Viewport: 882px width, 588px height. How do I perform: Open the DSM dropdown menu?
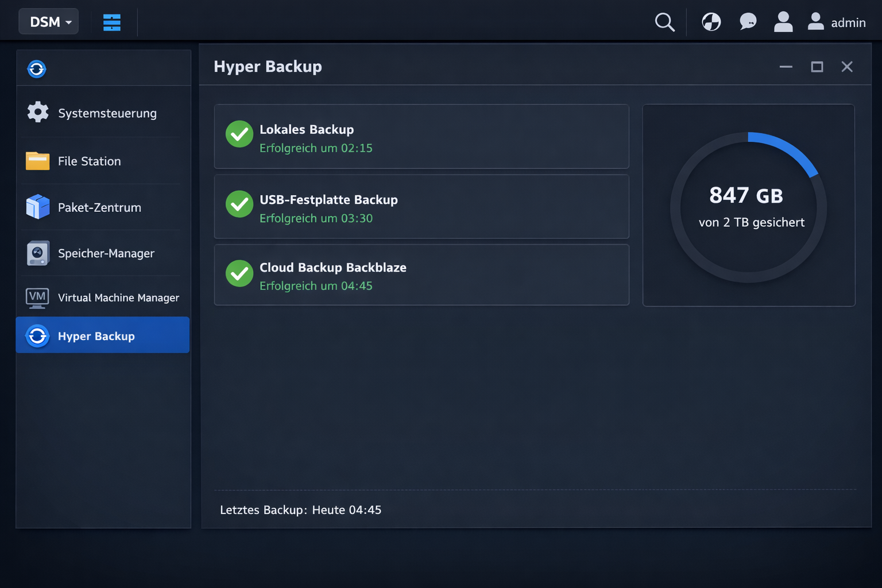pyautogui.click(x=48, y=21)
